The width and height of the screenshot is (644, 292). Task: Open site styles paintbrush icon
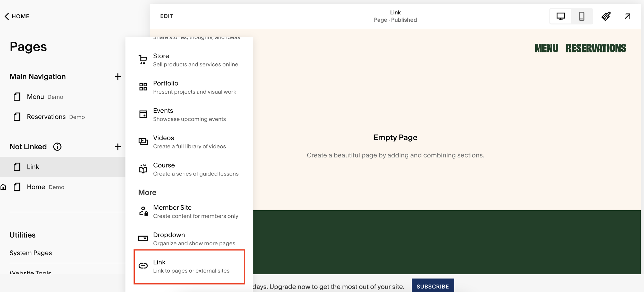[606, 16]
